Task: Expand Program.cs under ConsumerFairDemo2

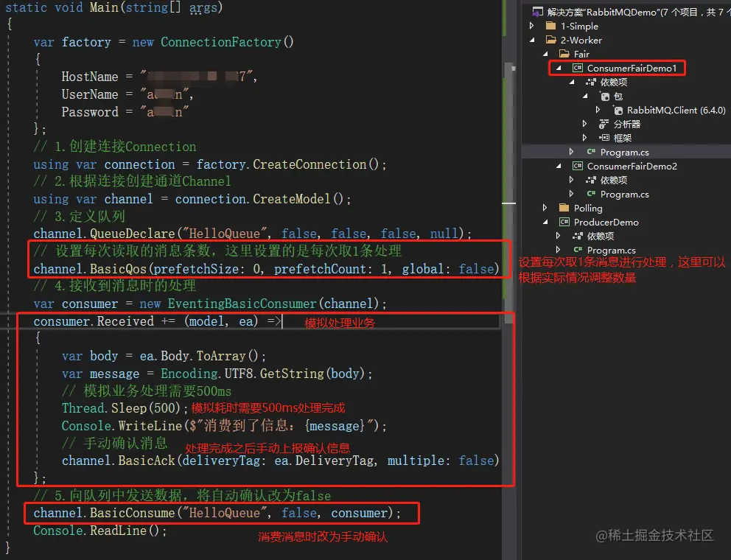Action: click(x=572, y=194)
